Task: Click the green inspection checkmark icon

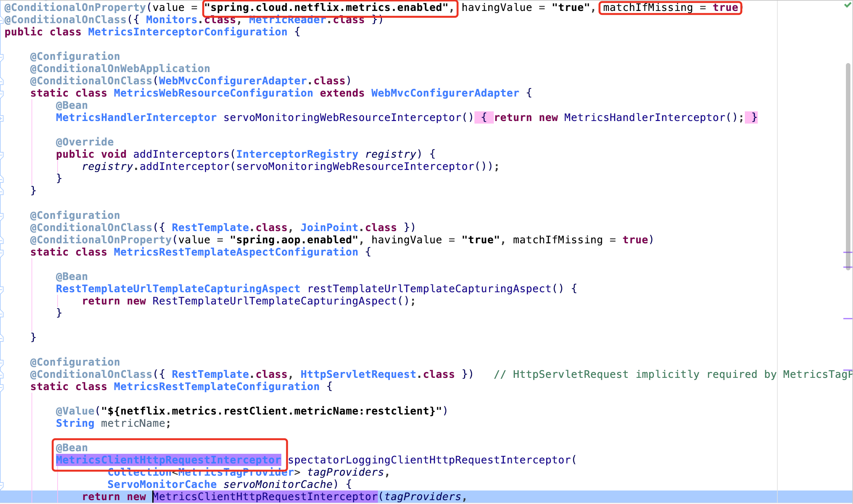Action: click(848, 5)
